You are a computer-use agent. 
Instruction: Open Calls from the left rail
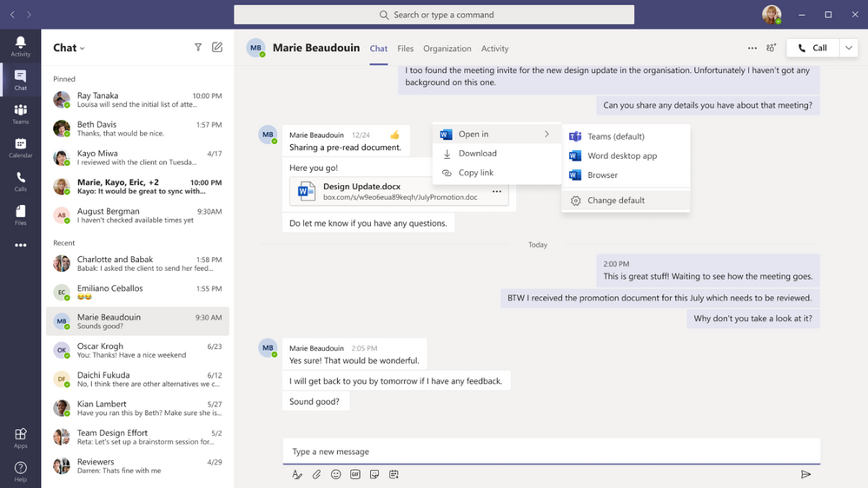pyautogui.click(x=20, y=181)
